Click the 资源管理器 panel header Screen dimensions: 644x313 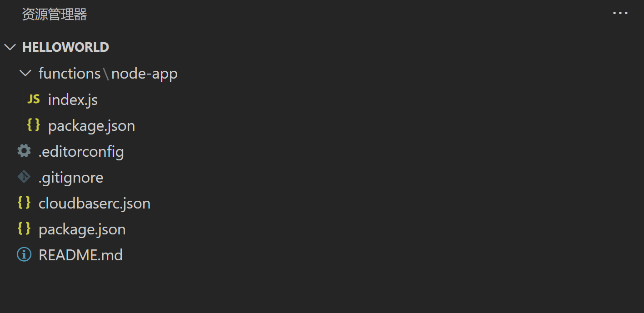[54, 14]
